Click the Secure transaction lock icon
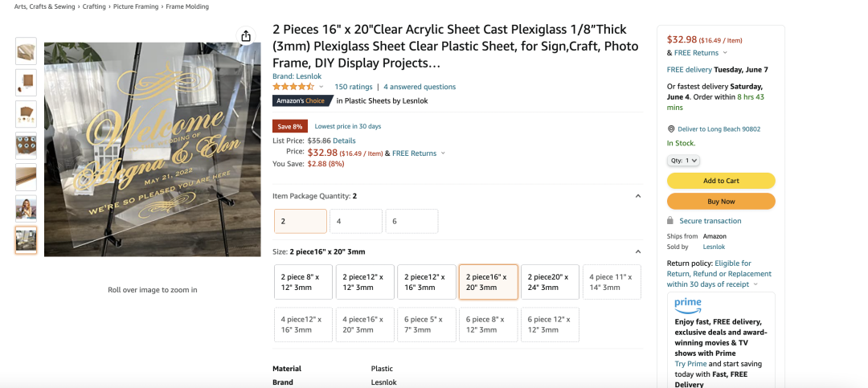 pyautogui.click(x=670, y=221)
